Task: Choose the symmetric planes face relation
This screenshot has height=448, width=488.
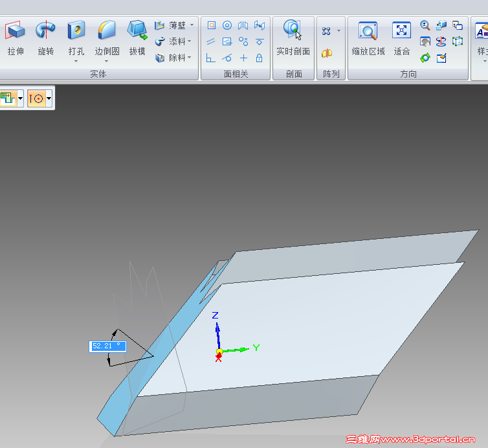Action: point(243,25)
